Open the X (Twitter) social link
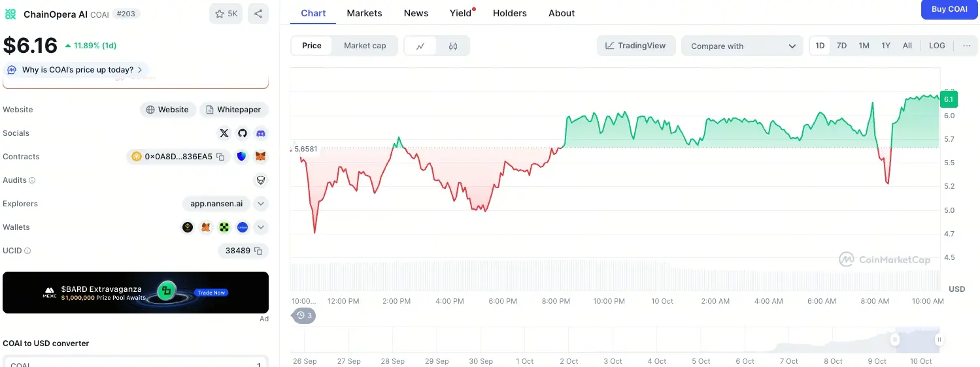Image resolution: width=980 pixels, height=367 pixels. (x=224, y=133)
